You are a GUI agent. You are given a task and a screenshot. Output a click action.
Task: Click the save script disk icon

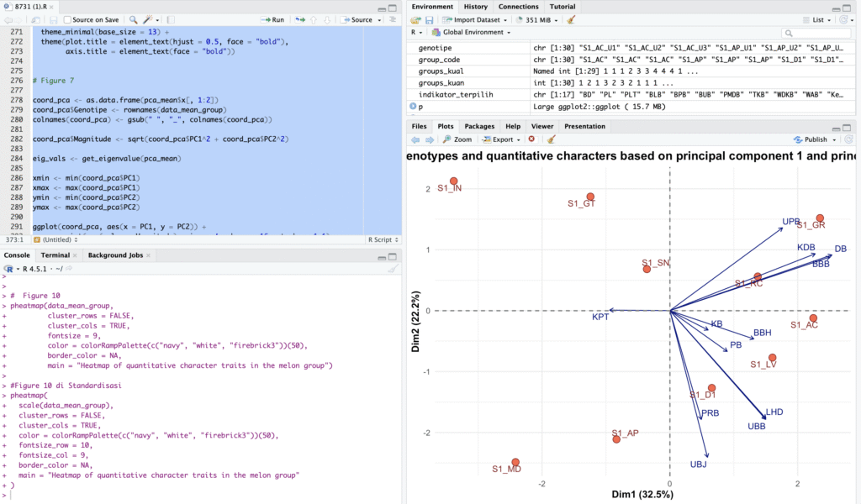click(x=54, y=19)
